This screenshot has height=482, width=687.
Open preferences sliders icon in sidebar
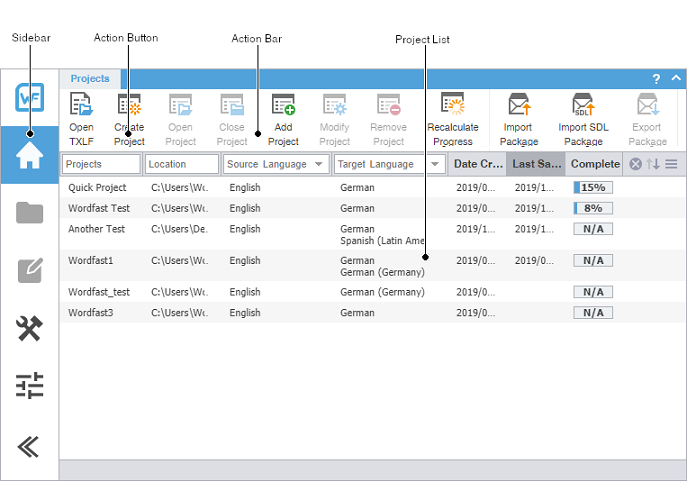[30, 386]
